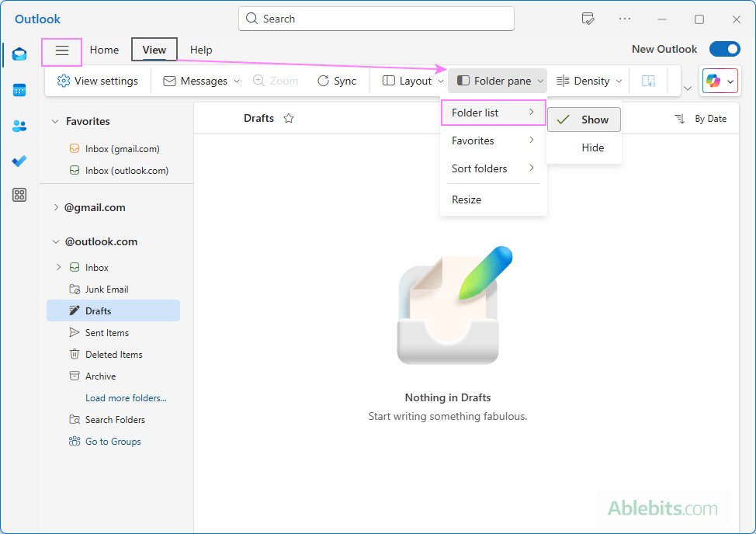The width and height of the screenshot is (756, 534).
Task: Click Go to Groups link
Action: [x=113, y=442]
